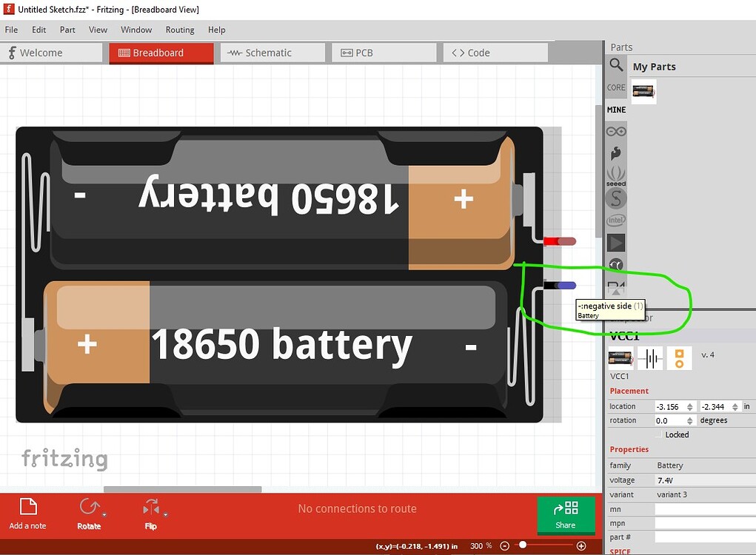Select the 18650 battery thumbnail in My Parts
This screenshot has height=555, width=756.
coord(643,90)
